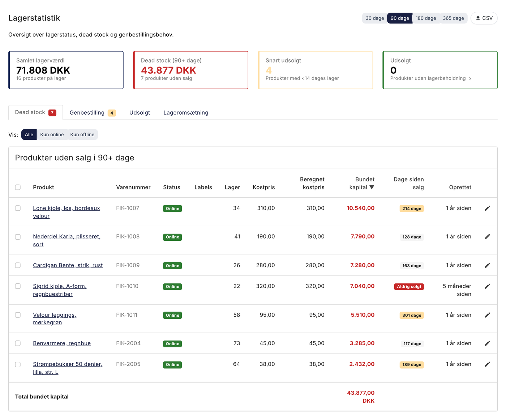The height and width of the screenshot is (420, 506).
Task: Download CSV export
Action: tap(484, 18)
